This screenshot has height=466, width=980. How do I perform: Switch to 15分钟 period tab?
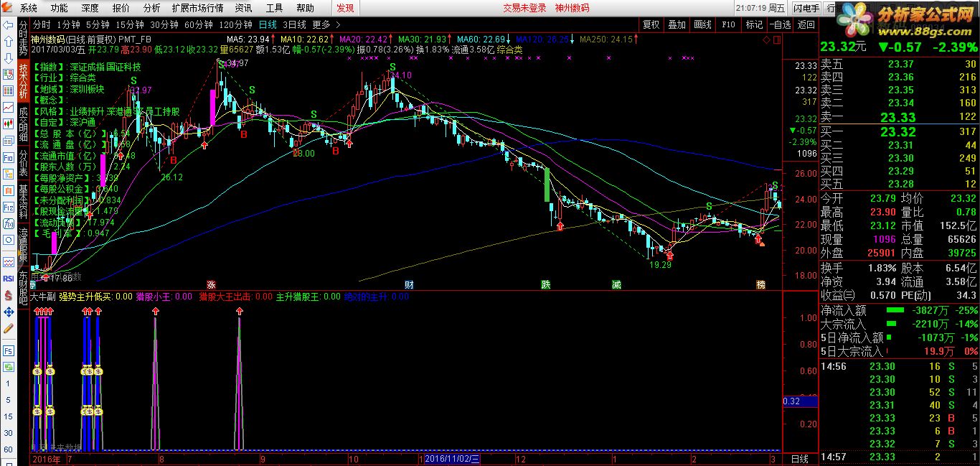point(129,24)
